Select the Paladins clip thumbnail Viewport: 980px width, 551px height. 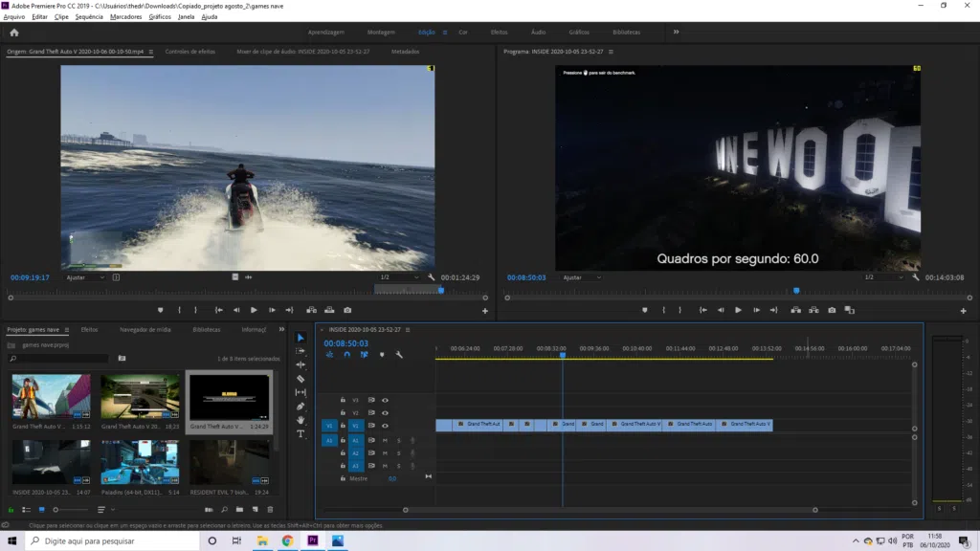click(140, 462)
